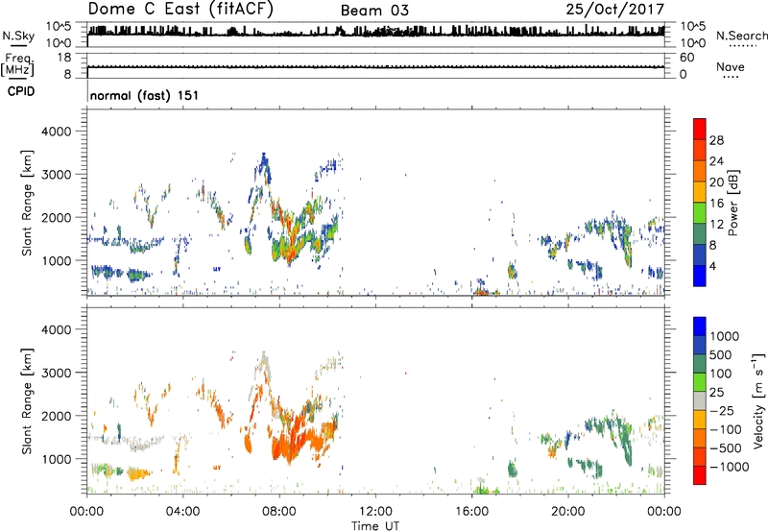Select the orange 20–24 dB Power swatch
Viewport: 768px width, 532px height.
tap(700, 171)
